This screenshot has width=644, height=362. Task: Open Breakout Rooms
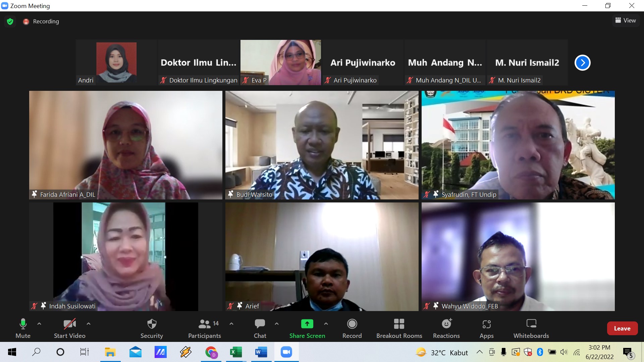click(399, 328)
